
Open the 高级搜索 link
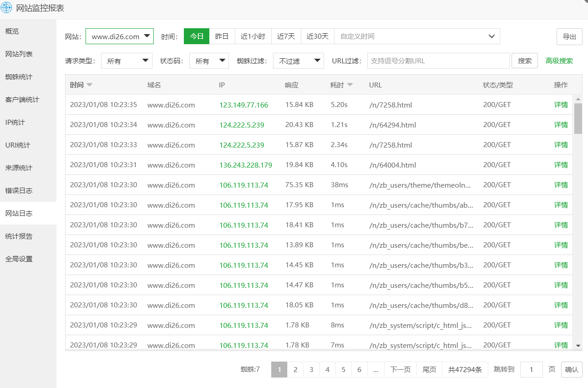point(559,61)
